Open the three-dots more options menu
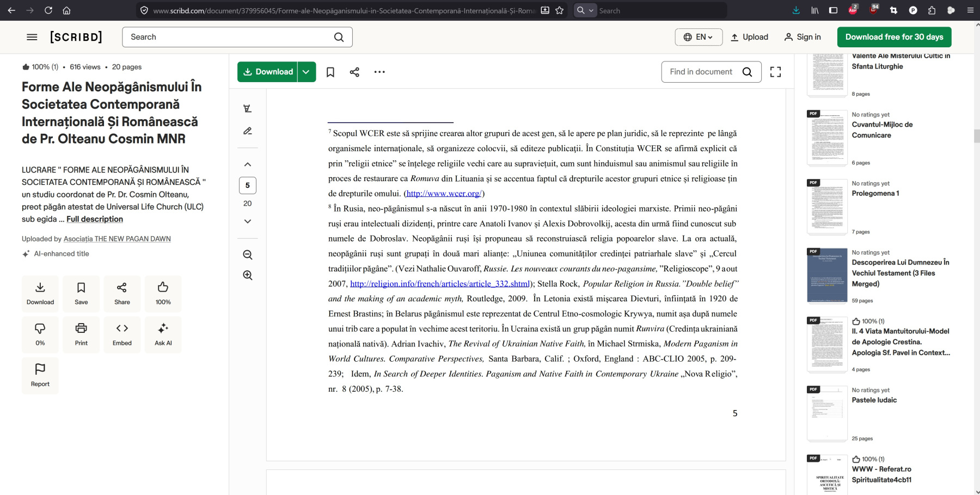Viewport: 980px width, 495px height. (379, 72)
